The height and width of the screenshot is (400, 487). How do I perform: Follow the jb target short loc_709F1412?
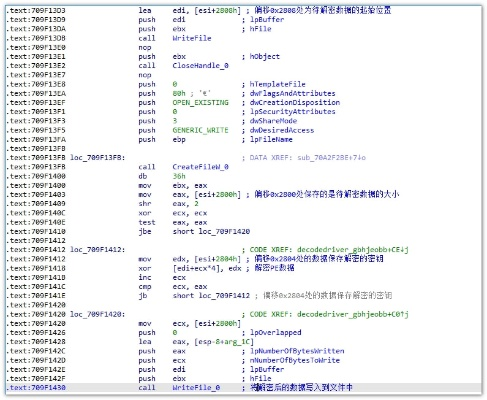(x=211, y=295)
